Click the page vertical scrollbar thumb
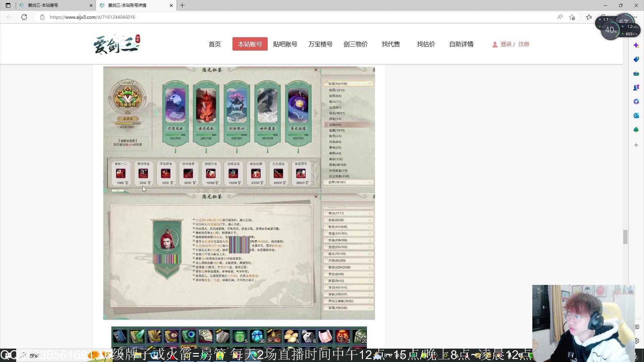 tap(625, 237)
